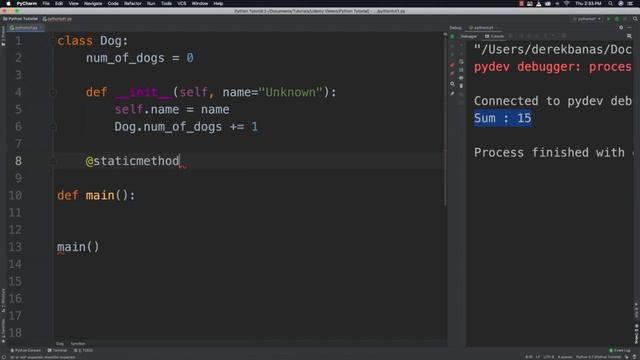Open the Edit menu
This screenshot has height=360, width=640.
click(59, 3)
